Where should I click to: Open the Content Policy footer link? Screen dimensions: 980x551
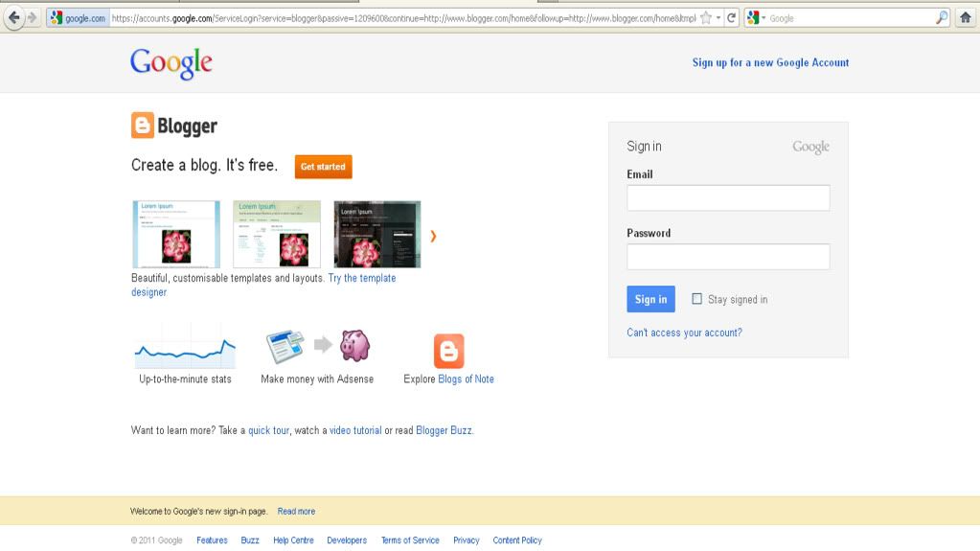coord(517,540)
